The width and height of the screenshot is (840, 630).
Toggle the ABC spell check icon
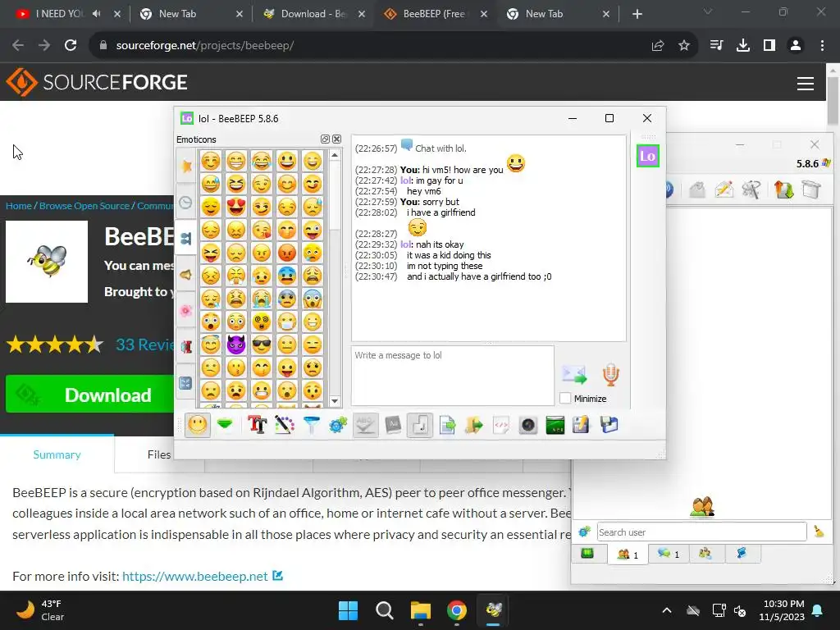click(x=365, y=426)
